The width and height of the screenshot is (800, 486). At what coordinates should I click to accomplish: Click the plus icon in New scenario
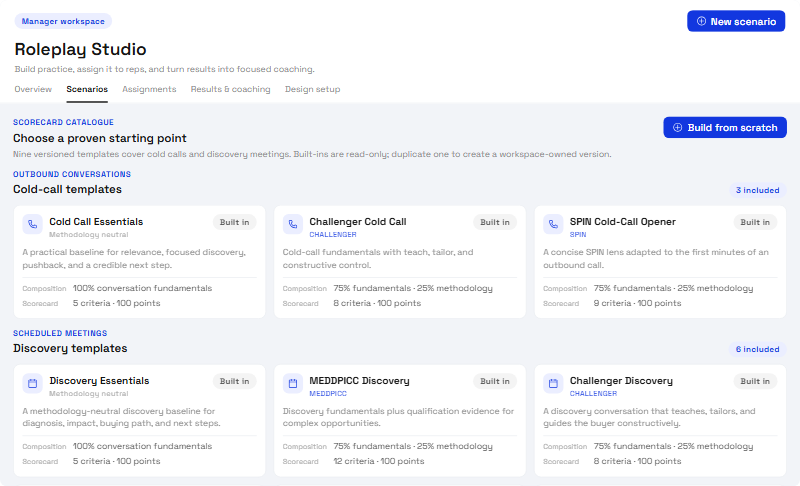point(702,21)
